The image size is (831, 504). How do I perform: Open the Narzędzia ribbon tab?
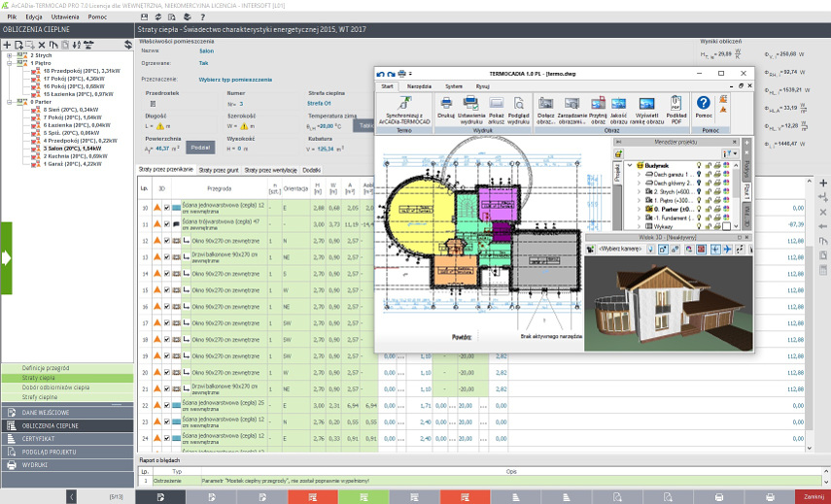pyautogui.click(x=419, y=86)
